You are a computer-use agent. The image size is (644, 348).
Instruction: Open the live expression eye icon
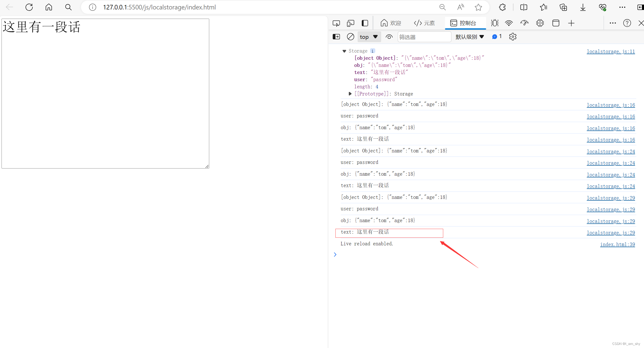[389, 37]
